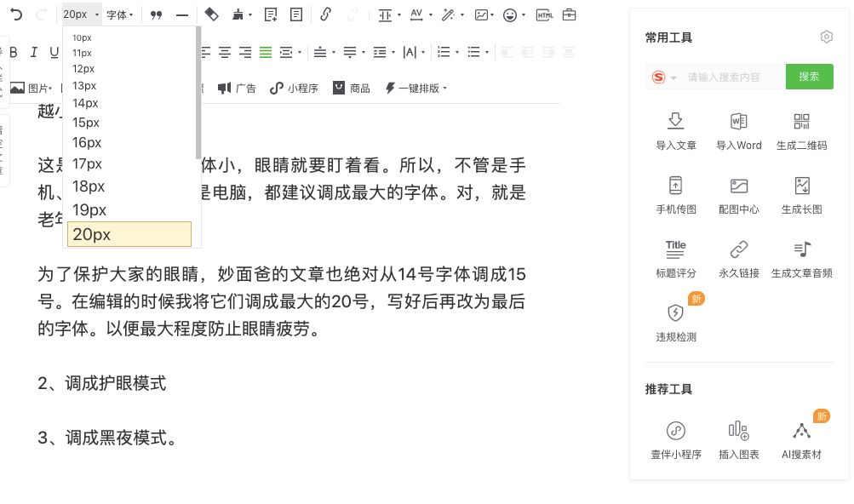Open the 手机传图 phone upload tool
Viewport: 854px width, 504px height.
675,195
